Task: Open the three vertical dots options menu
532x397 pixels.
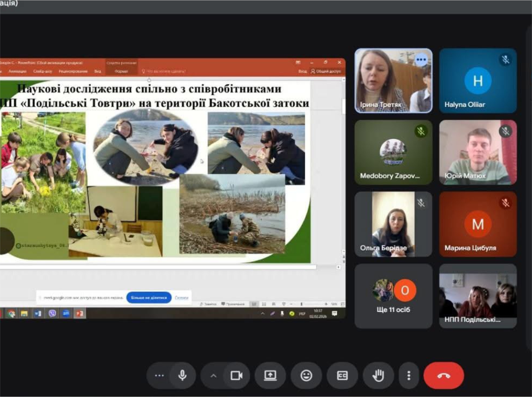Action: pyautogui.click(x=409, y=375)
